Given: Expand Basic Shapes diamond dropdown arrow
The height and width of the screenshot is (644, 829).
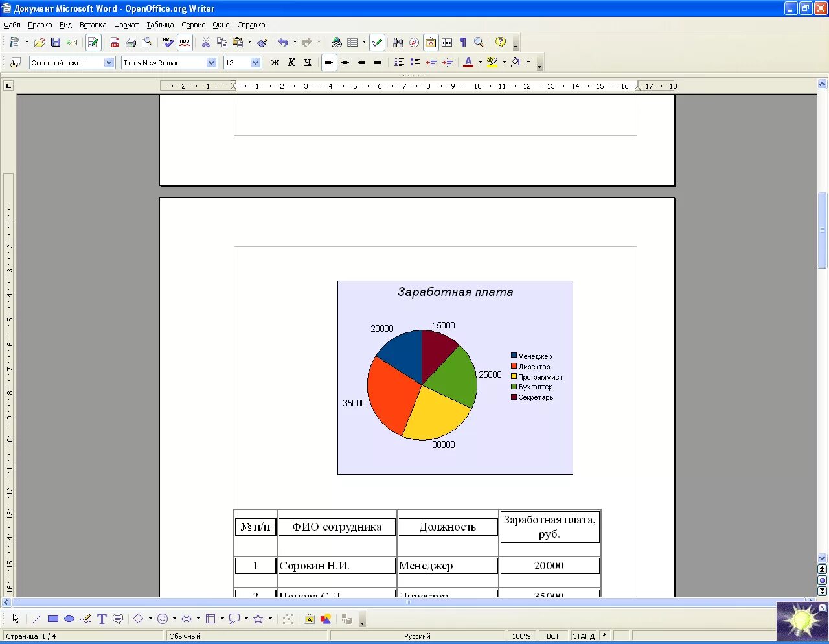Looking at the screenshot, I should pos(150,619).
